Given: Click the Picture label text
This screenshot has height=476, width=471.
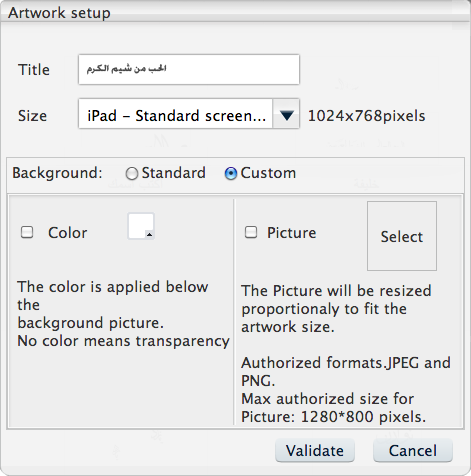Looking at the screenshot, I should 292,233.
